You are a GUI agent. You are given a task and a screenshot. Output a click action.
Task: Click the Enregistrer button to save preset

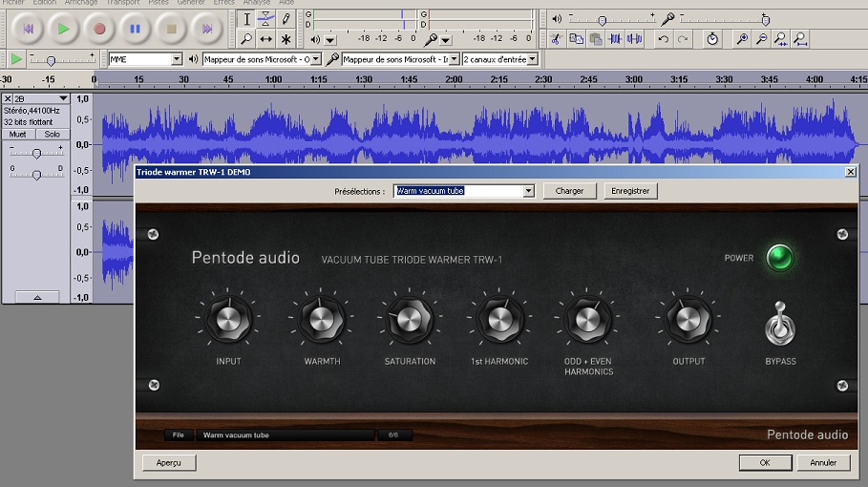click(630, 191)
